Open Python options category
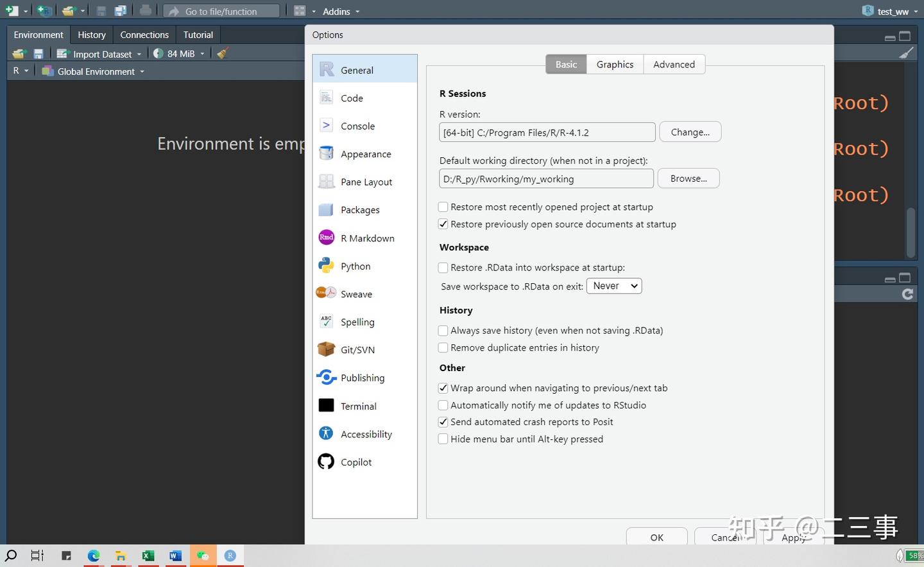This screenshot has width=924, height=567. 364,266
